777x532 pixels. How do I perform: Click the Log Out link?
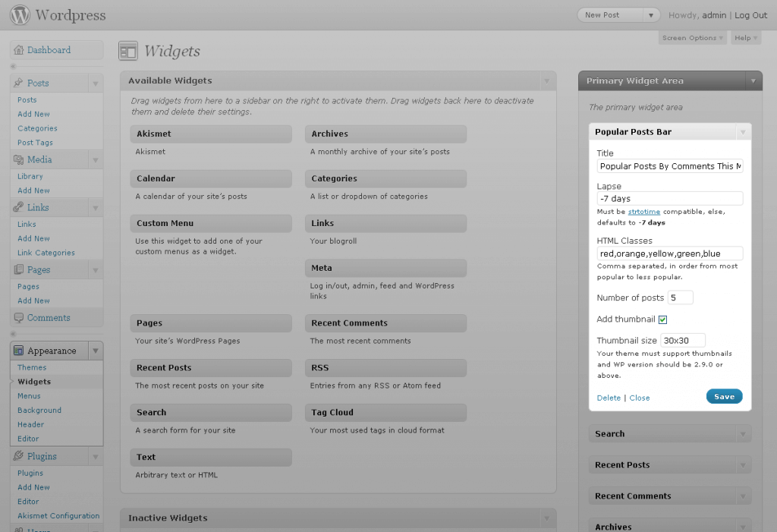coord(750,15)
